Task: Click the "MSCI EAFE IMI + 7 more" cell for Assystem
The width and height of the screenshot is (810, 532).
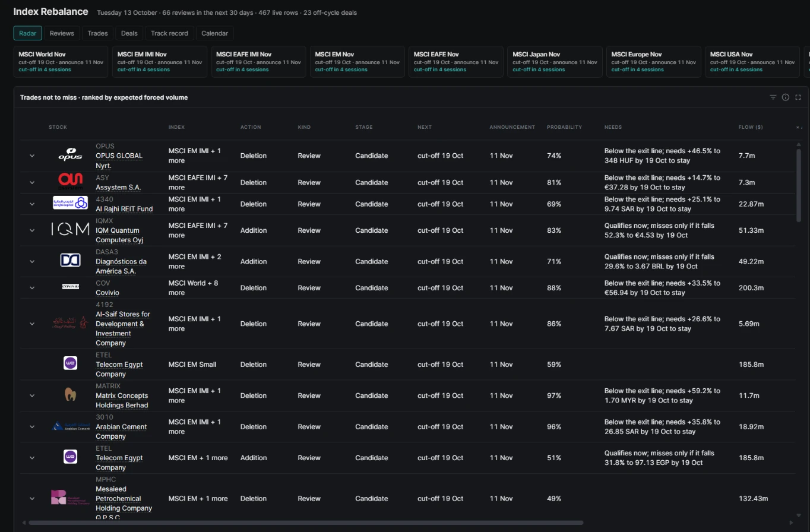Action: coord(198,182)
